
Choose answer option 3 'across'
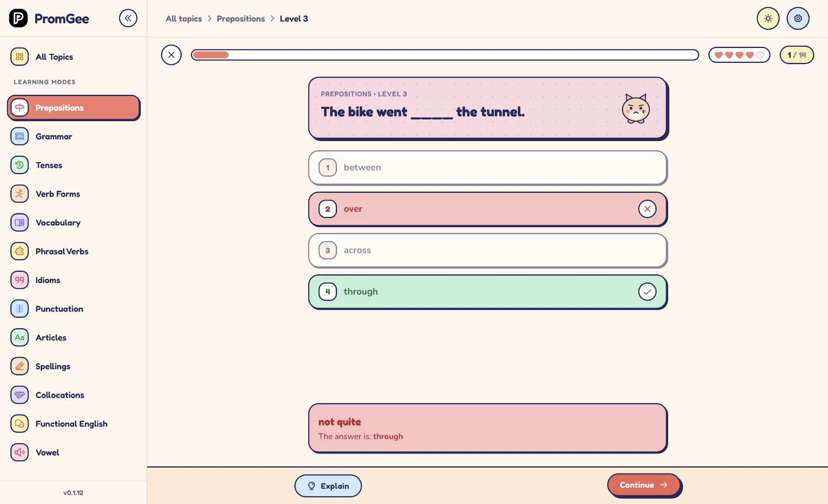coord(488,250)
